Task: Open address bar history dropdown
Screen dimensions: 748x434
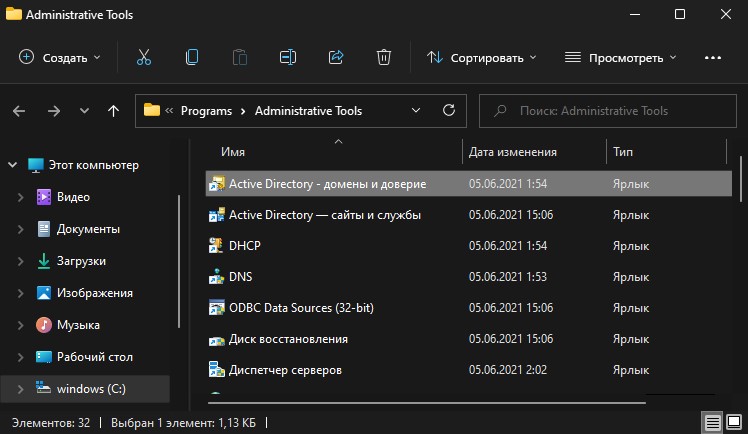Action: 416,111
